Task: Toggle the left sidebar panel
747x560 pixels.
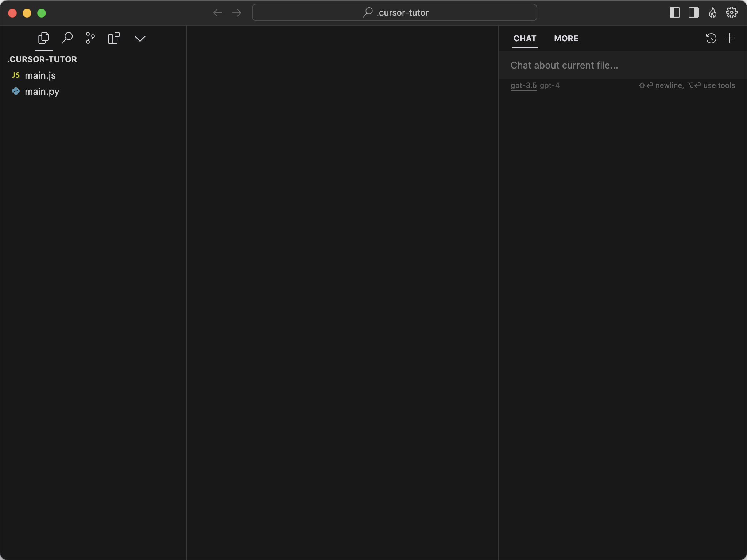Action: [674, 13]
